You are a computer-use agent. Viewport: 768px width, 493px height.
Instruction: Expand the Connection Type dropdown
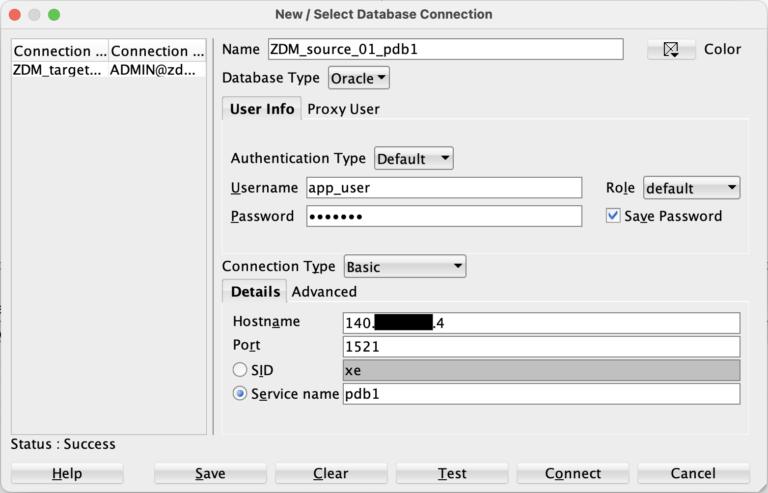tap(404, 267)
